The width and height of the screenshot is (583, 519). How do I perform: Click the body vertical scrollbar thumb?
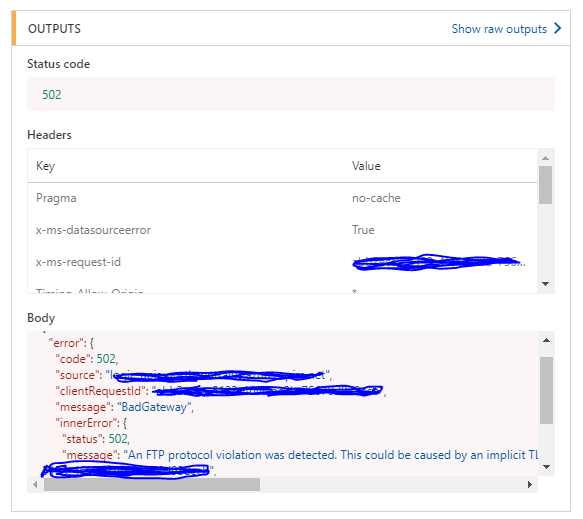click(x=547, y=390)
